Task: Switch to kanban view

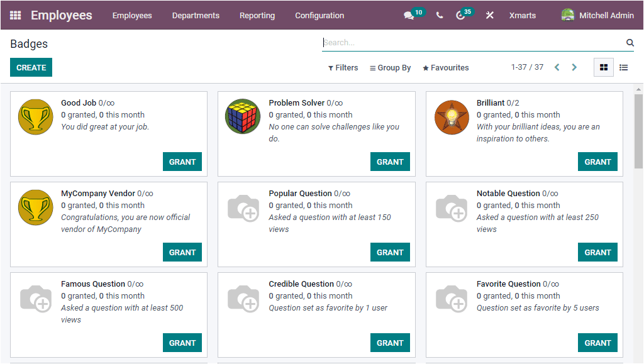Action: 603,67
